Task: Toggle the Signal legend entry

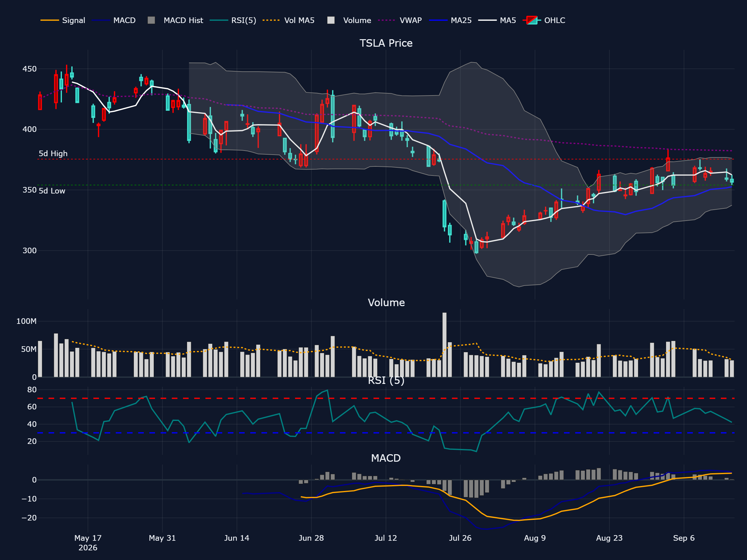Action: (x=63, y=20)
